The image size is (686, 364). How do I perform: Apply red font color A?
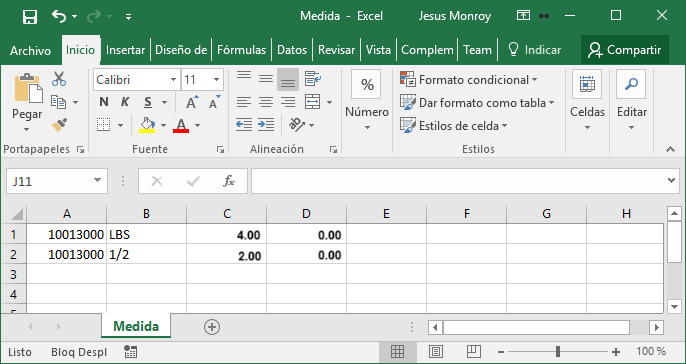click(x=181, y=125)
